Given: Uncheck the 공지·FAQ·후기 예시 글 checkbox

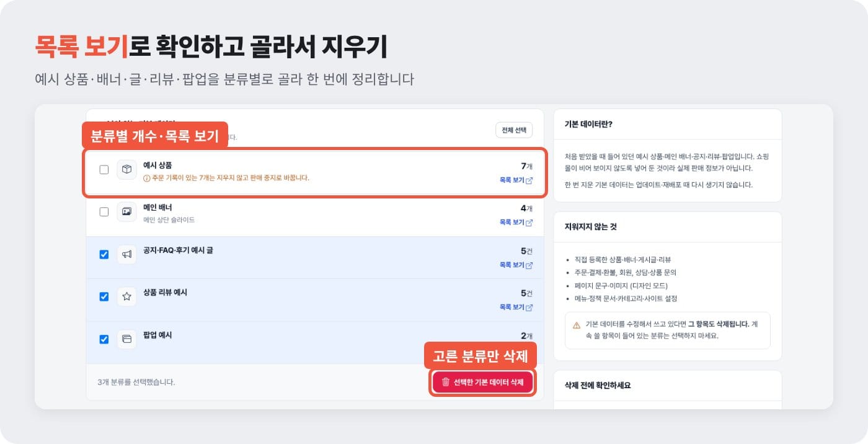Looking at the screenshot, I should click(104, 254).
